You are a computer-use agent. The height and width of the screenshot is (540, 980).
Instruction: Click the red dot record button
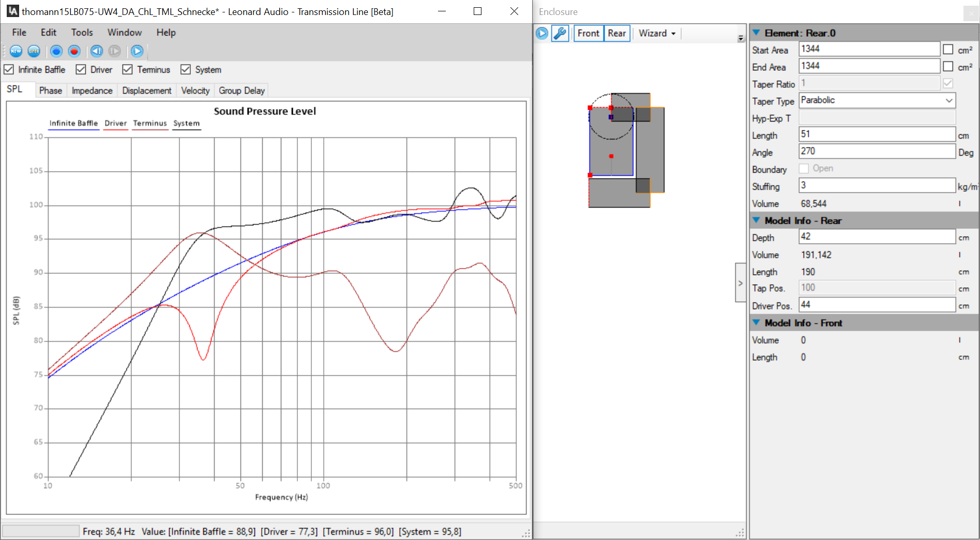(74, 51)
